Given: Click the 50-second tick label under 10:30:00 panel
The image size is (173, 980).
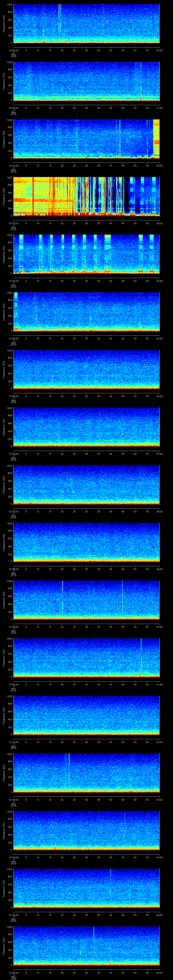Looking at the screenshot, I should [135, 108].
